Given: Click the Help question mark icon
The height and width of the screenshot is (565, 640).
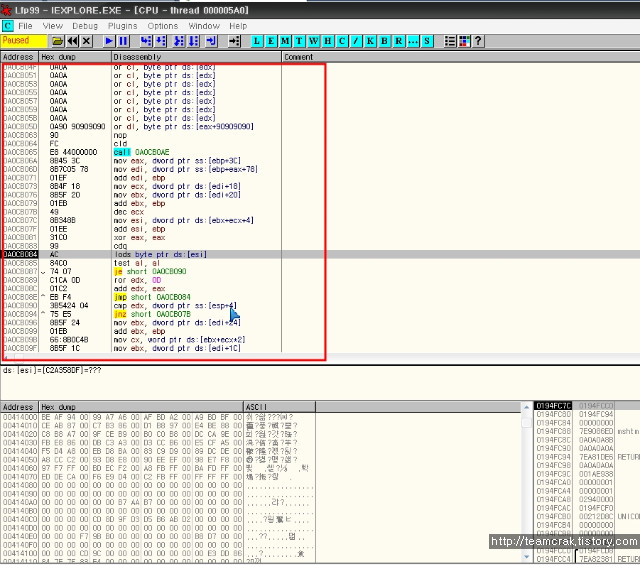Looking at the screenshot, I should point(478,41).
